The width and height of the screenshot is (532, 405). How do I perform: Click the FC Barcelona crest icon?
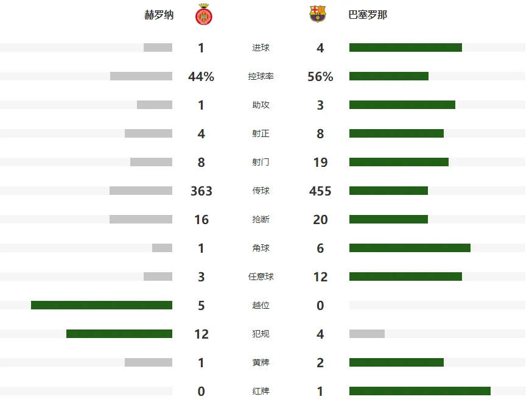(318, 14)
